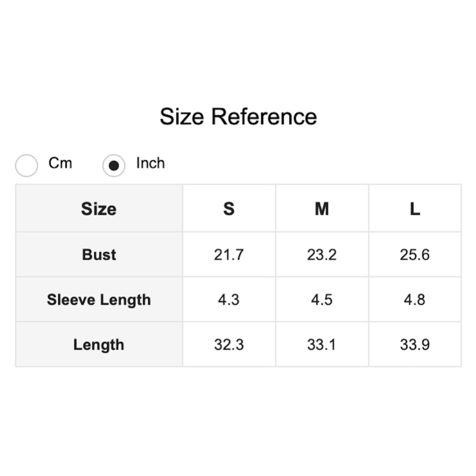Click the Bust row label
This screenshot has width=476, height=476.
coord(99,255)
